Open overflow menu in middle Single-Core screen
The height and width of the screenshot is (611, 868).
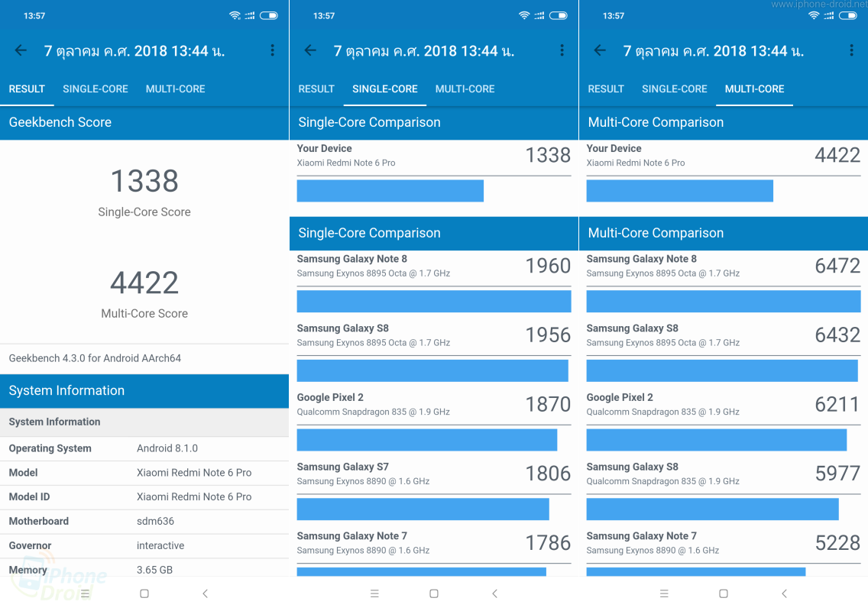pyautogui.click(x=562, y=51)
